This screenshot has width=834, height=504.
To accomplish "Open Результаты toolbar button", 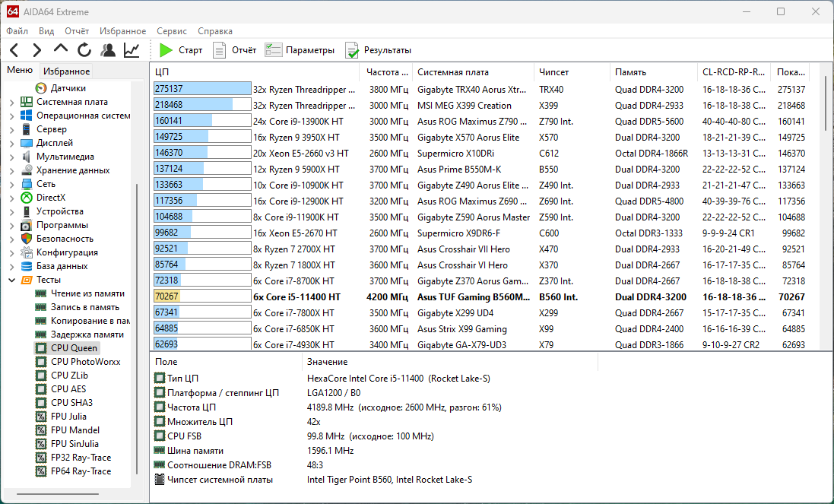I will (x=378, y=50).
